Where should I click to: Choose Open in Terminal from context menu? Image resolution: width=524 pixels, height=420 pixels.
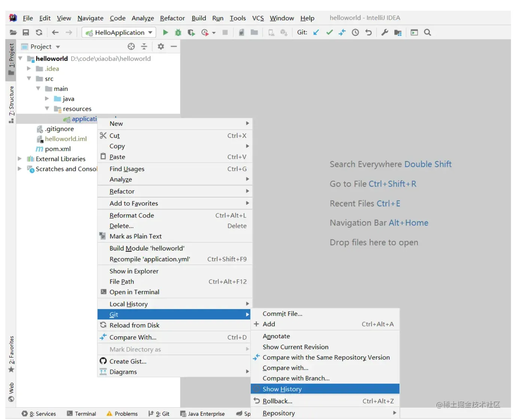[x=175, y=292]
